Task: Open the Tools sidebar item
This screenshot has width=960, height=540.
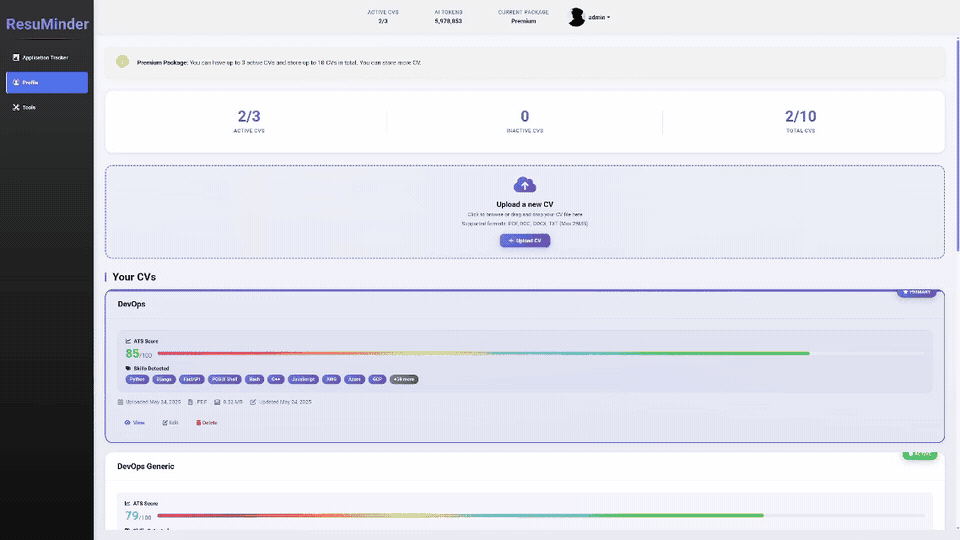Action: [47, 107]
